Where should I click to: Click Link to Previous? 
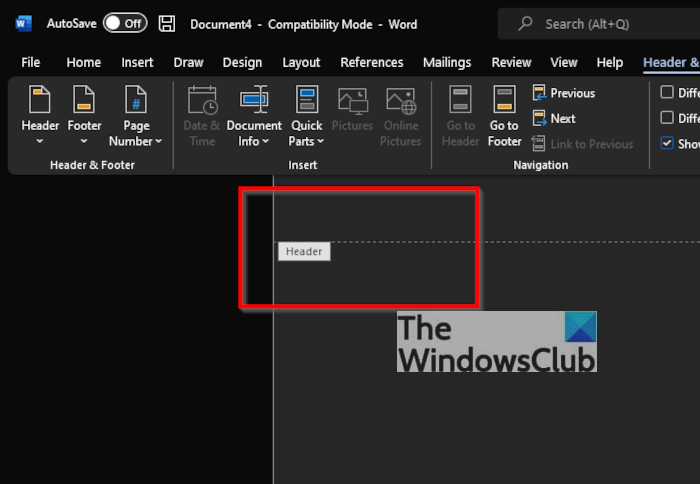[583, 144]
